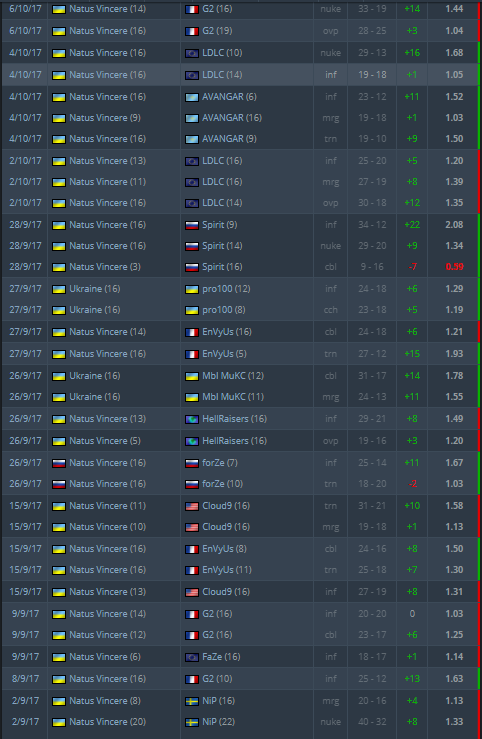Open the Natus Vincere (5) match row

(240, 441)
